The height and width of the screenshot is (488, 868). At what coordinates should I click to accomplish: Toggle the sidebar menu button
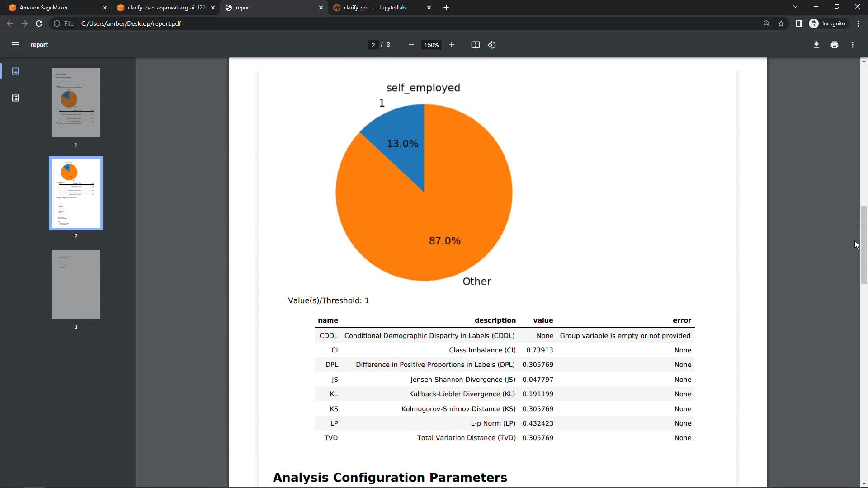(15, 45)
